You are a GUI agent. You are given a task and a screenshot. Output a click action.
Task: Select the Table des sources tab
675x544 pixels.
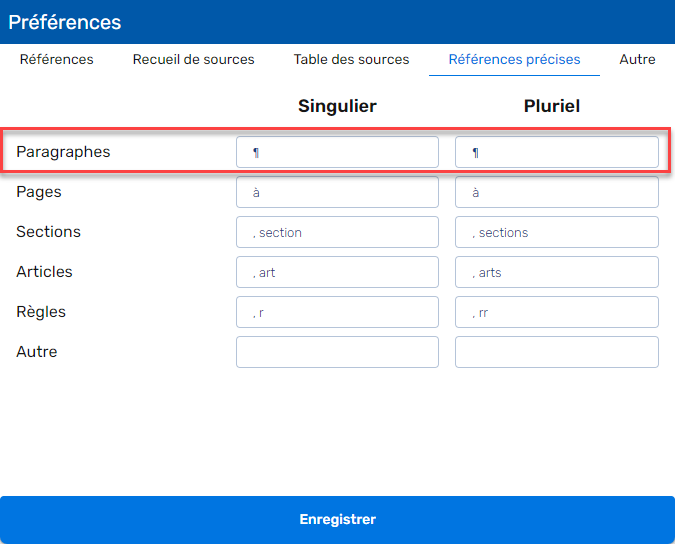[351, 59]
